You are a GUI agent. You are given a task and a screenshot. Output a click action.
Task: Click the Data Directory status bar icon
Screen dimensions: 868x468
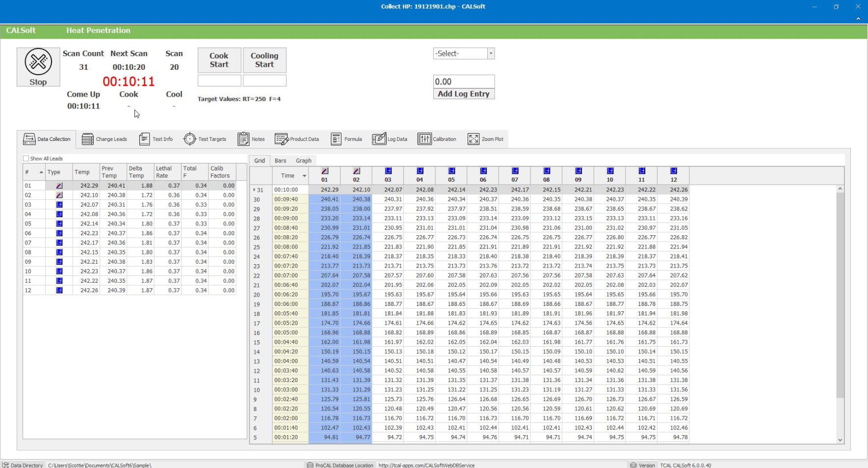tap(5, 465)
